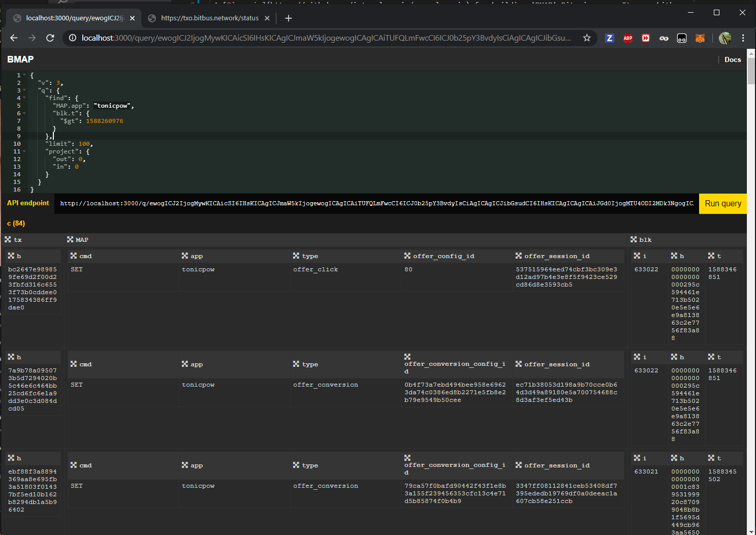Click conversion config id starting 0b4f73a7ebd4
The width and height of the screenshot is (756, 535).
(455, 392)
